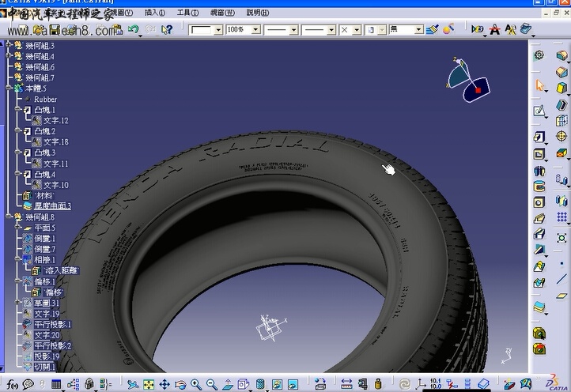Open the View Mode shading cylinder

click(x=260, y=384)
